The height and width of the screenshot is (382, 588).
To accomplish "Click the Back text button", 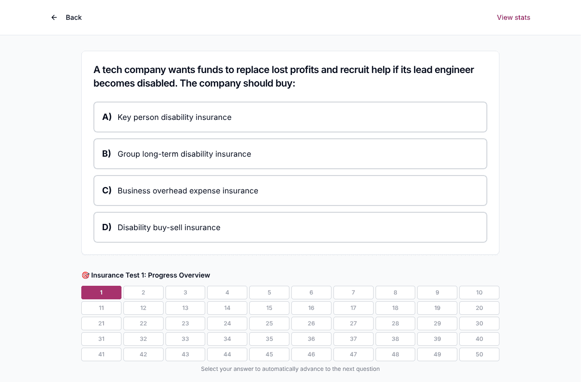I will click(x=74, y=17).
